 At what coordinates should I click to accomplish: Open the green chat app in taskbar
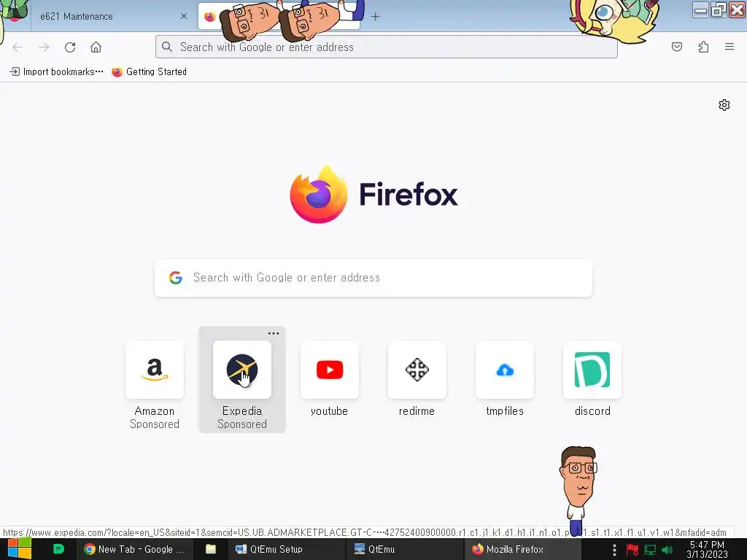point(58,549)
